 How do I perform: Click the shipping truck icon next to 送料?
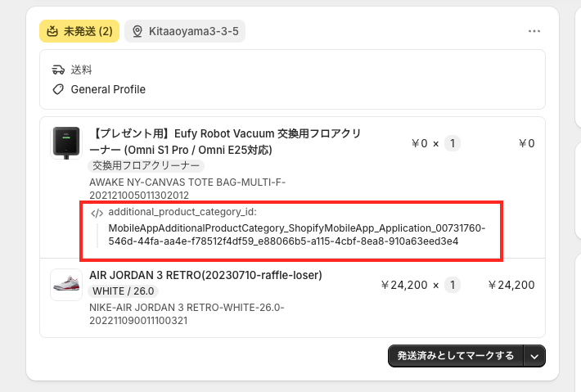(x=58, y=70)
